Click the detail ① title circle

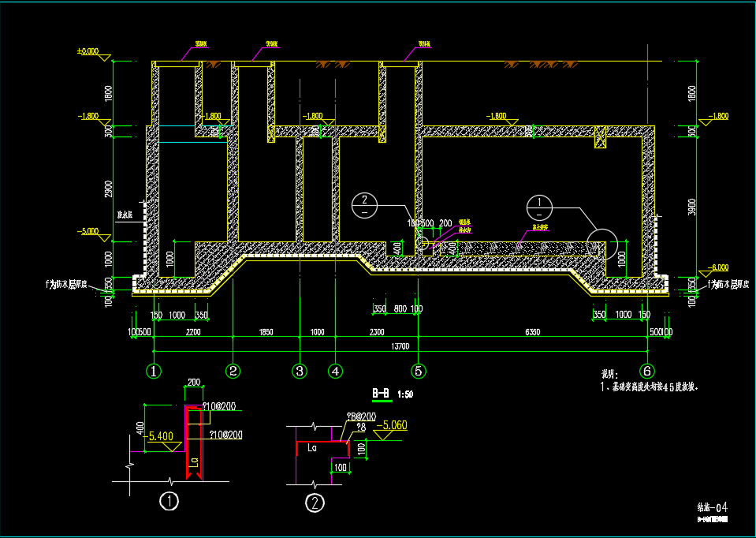169,502
